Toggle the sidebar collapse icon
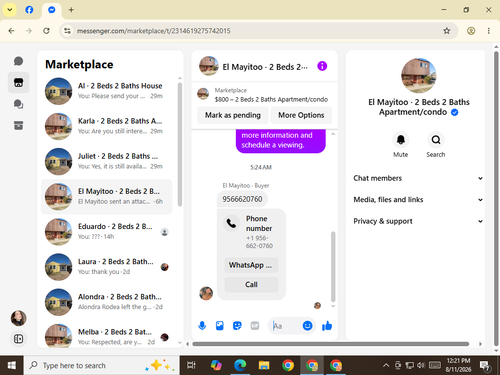Viewport: 500px width, 375px height. click(18, 339)
